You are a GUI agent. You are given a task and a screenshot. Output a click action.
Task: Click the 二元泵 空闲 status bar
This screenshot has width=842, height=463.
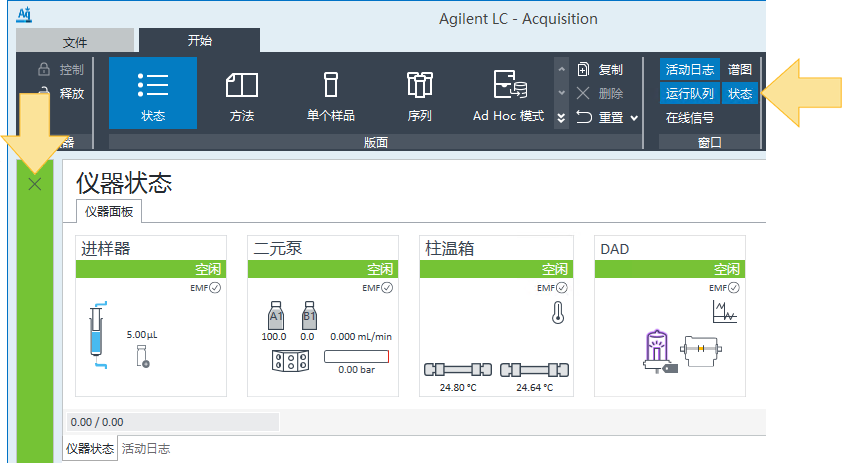tap(323, 269)
